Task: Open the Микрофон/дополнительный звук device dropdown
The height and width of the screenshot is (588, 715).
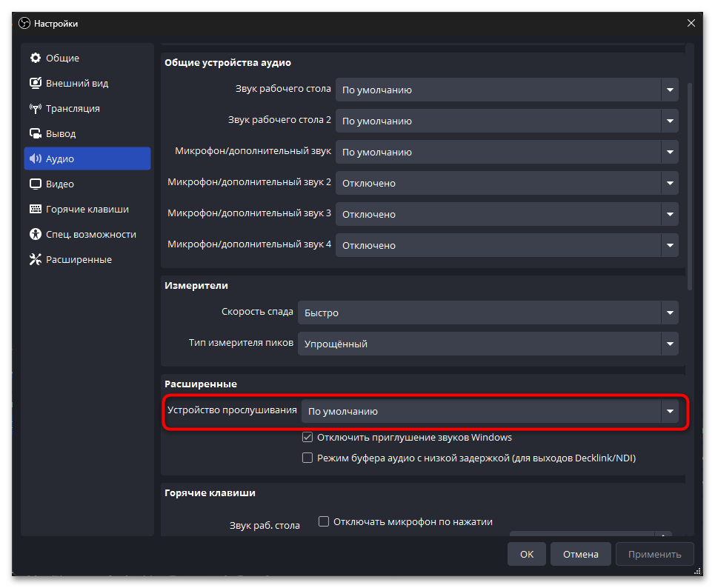Action: click(x=507, y=152)
